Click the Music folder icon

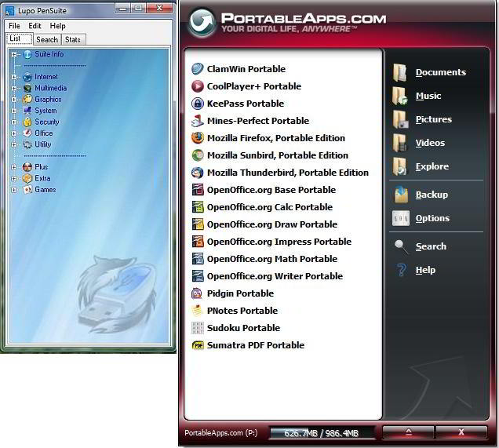coord(399,96)
